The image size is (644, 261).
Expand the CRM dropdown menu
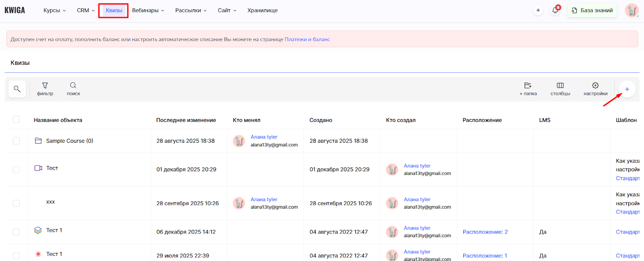(86, 10)
